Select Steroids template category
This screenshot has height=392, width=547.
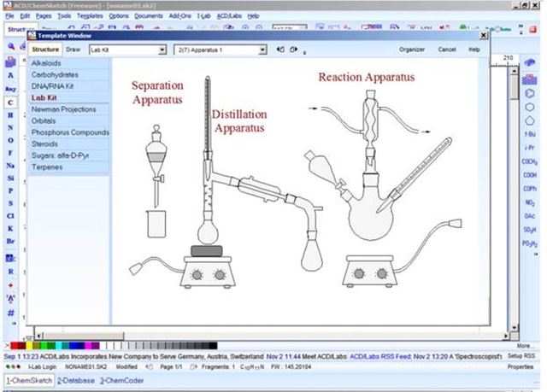click(x=69, y=144)
